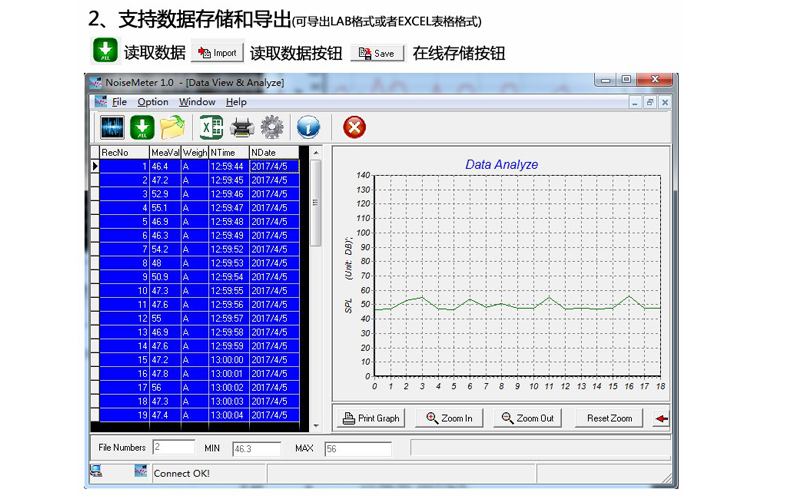The height and width of the screenshot is (498, 790).
Task: Click the time cell 13:00:02
Action: [x=229, y=388]
